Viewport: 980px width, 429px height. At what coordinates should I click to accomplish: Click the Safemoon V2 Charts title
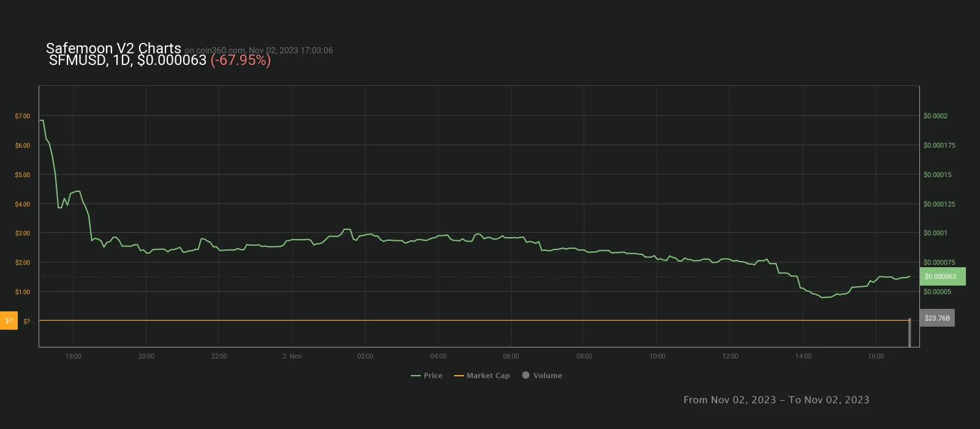point(113,48)
